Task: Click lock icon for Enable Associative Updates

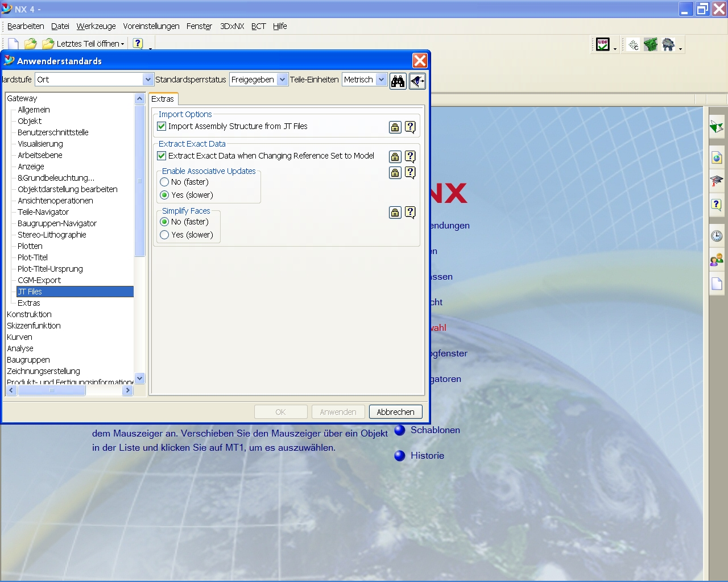Action: [395, 173]
